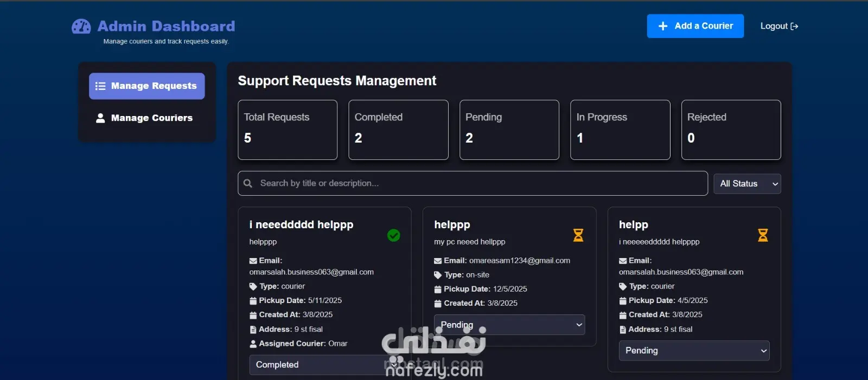
Task: Click tag icon in i neeeddddd helppp card
Action: [253, 287]
